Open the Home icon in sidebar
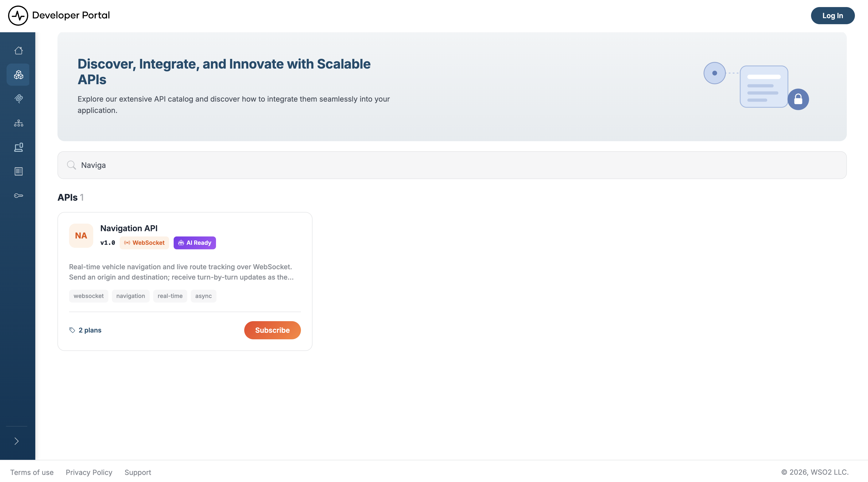This screenshot has height=482, width=868. pyautogui.click(x=19, y=51)
